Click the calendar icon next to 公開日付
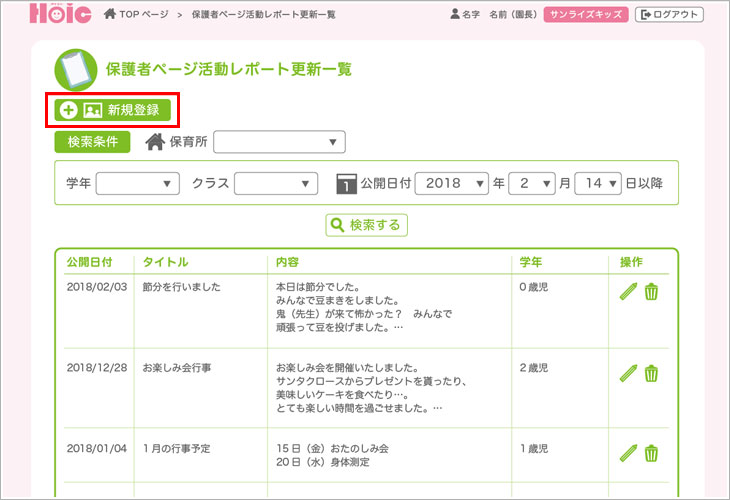 (345, 184)
